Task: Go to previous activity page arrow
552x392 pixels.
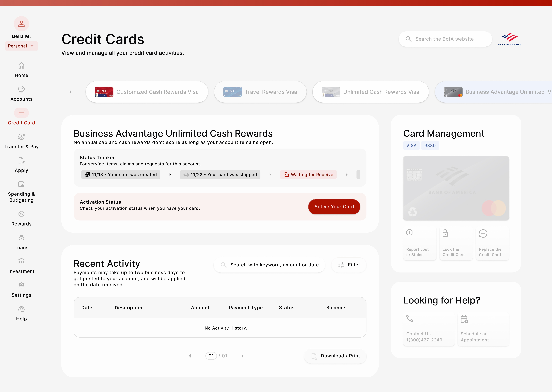Action: coord(190,356)
